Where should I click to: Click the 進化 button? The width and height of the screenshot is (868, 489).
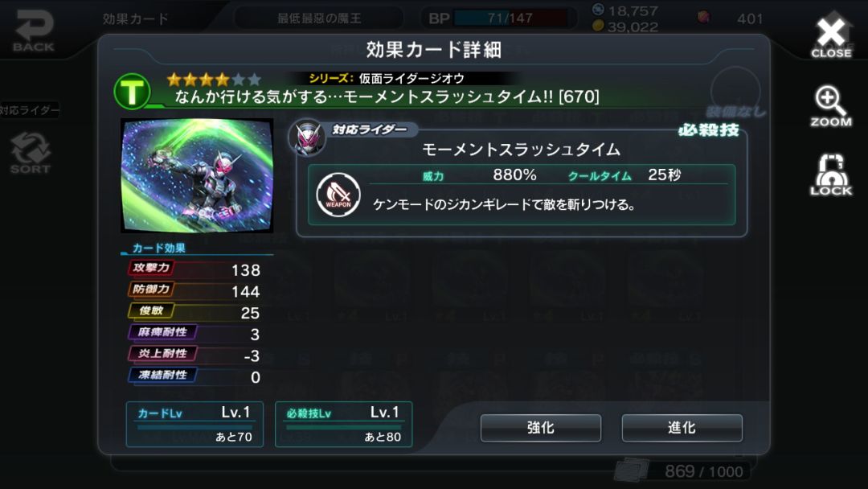point(682,428)
